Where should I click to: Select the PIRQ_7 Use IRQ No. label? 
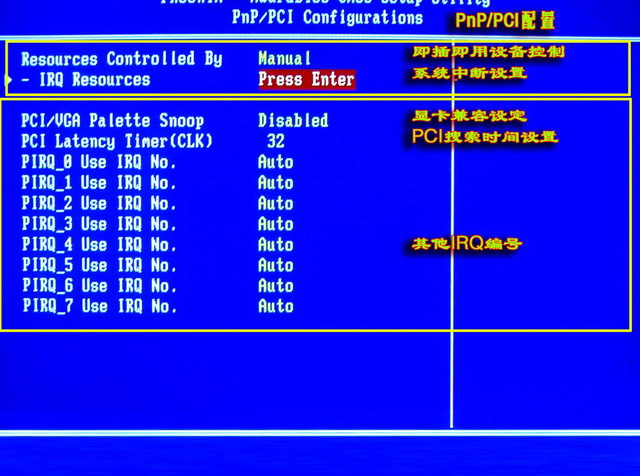tap(99, 307)
